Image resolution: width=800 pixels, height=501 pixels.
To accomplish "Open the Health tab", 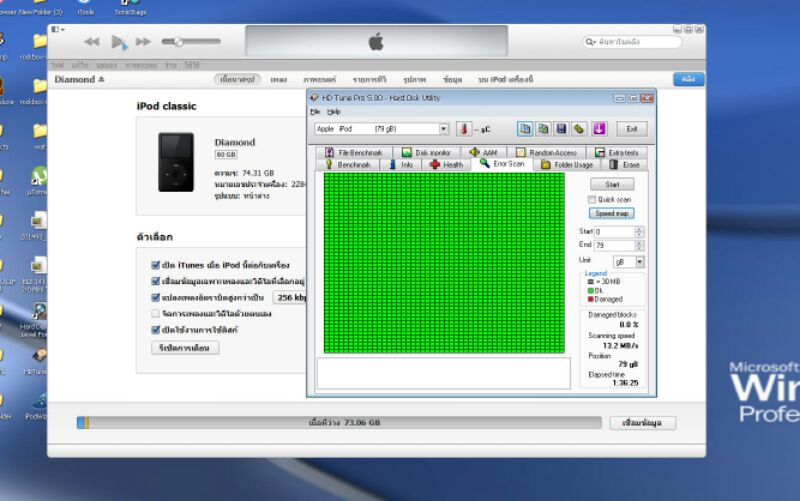I will pos(447,164).
